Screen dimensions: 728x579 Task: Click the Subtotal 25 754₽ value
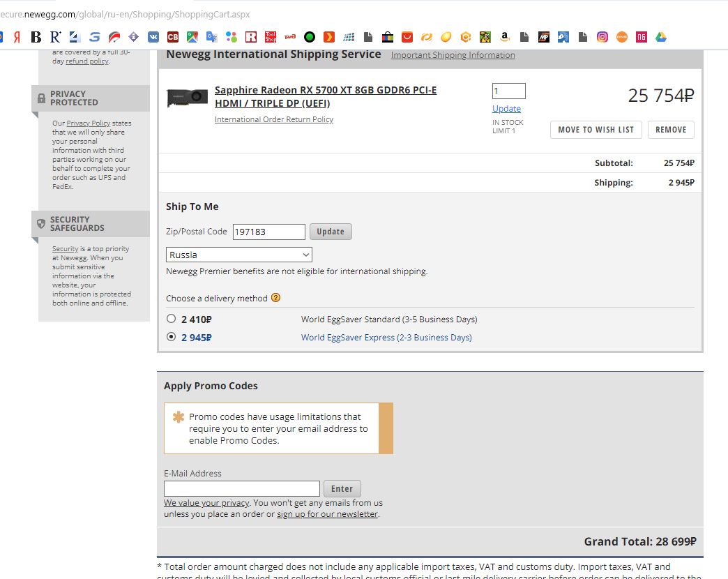678,163
